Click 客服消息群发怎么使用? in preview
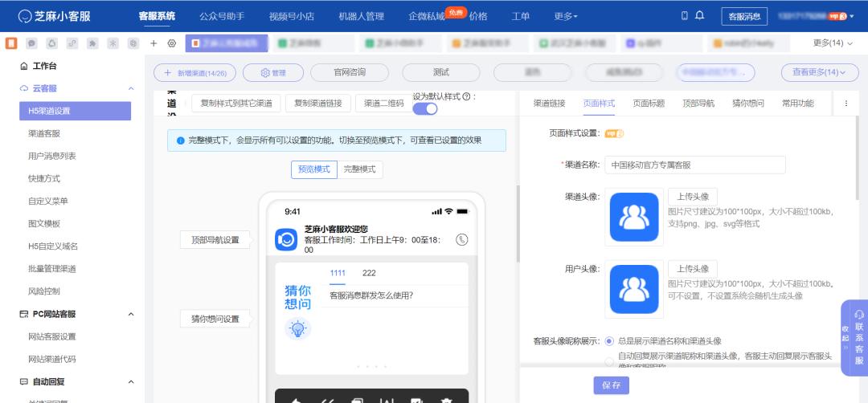 click(x=371, y=295)
